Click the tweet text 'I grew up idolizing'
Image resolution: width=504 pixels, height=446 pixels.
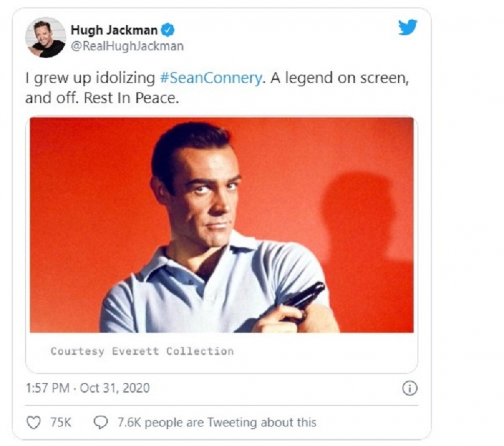click(90, 78)
